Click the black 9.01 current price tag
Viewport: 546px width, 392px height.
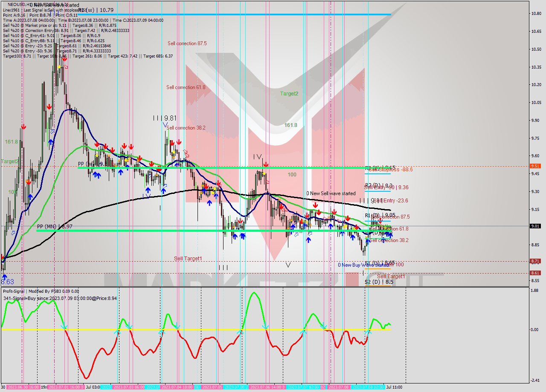[x=535, y=226]
